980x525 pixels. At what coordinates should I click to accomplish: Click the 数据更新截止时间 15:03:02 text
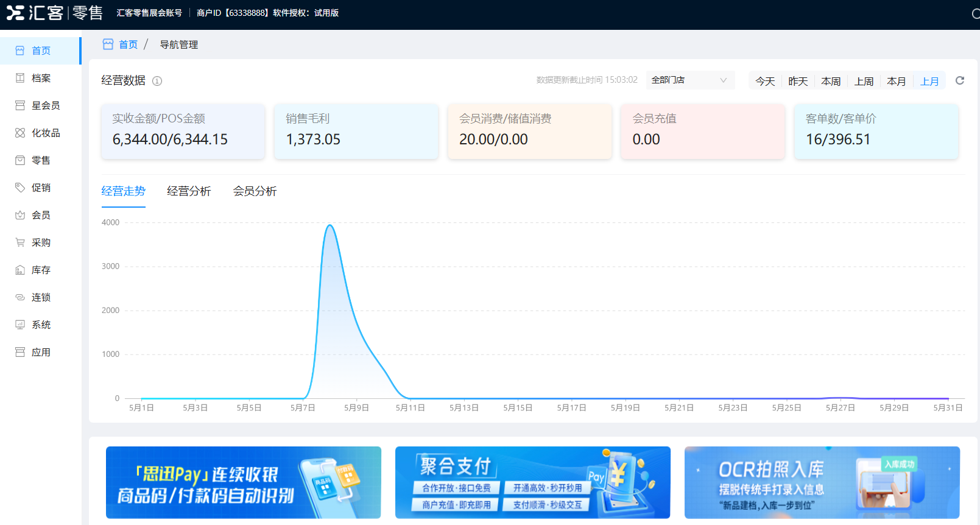pyautogui.click(x=587, y=80)
